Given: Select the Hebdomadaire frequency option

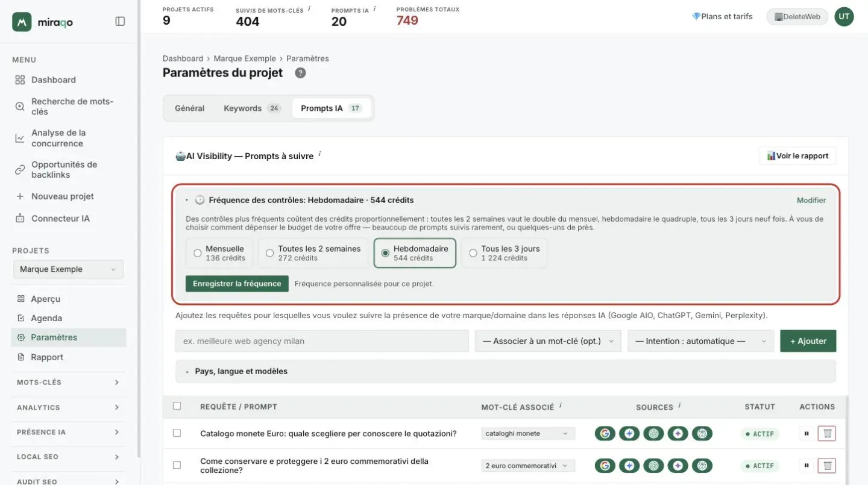Looking at the screenshot, I should pos(415,253).
